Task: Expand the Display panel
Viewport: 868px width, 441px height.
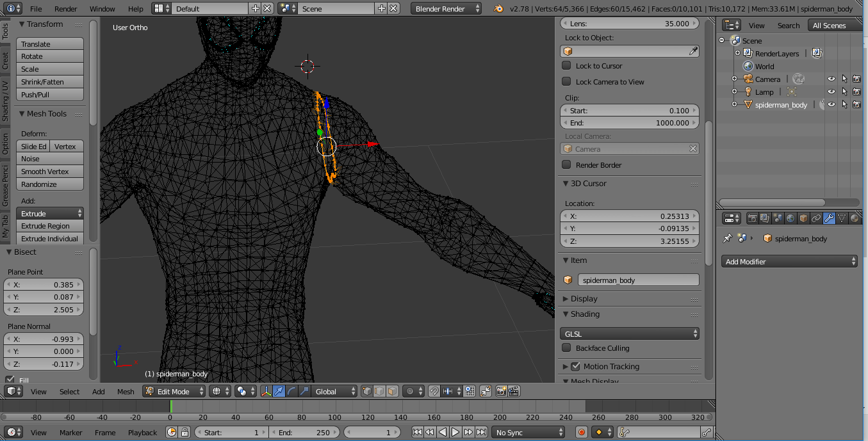Action: click(x=584, y=298)
